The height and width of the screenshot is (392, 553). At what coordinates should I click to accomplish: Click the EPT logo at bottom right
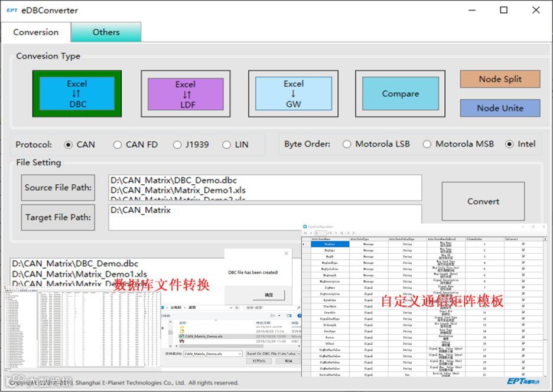pos(523,381)
